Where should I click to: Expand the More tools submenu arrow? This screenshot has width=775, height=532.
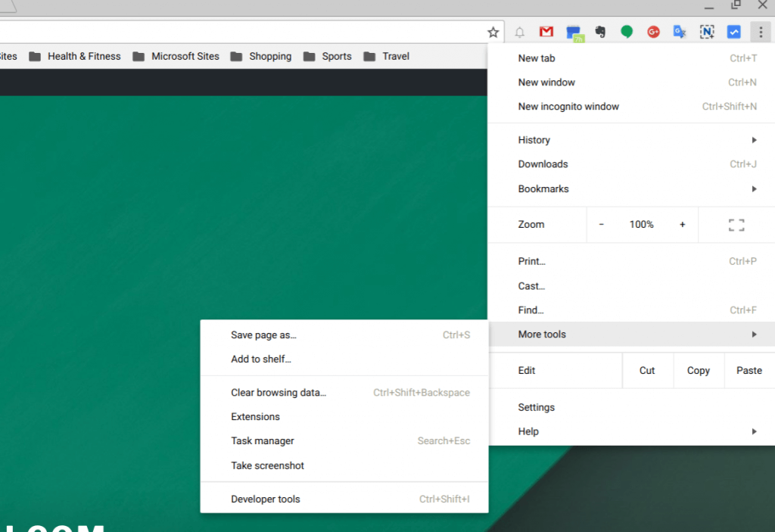coord(755,334)
